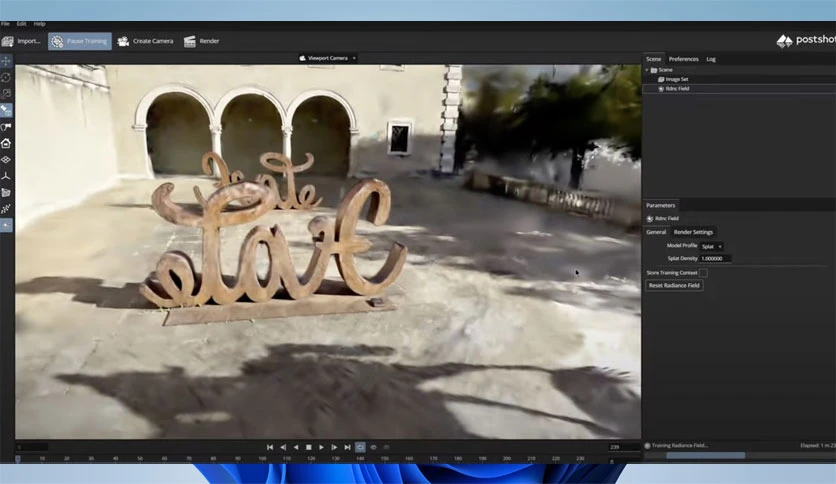Screen dimensions: 836x484
Task: Click the current frame field at timeline start
Action: 32,447
